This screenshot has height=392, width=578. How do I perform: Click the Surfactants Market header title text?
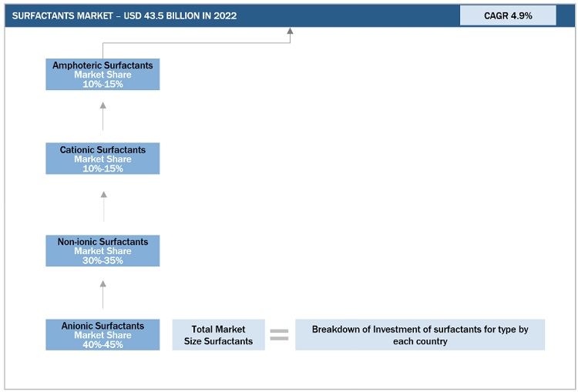125,15
